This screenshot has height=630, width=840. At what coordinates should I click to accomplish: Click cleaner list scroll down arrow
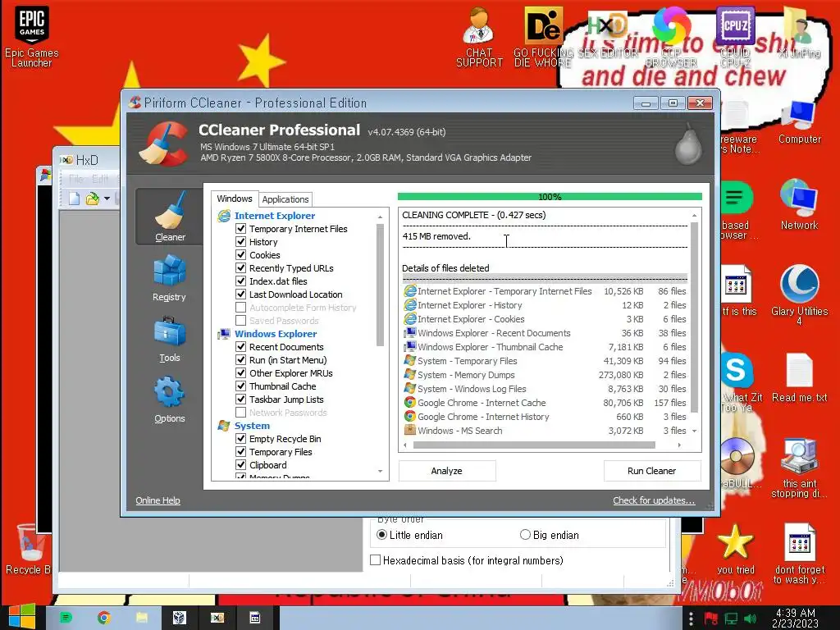(x=381, y=472)
